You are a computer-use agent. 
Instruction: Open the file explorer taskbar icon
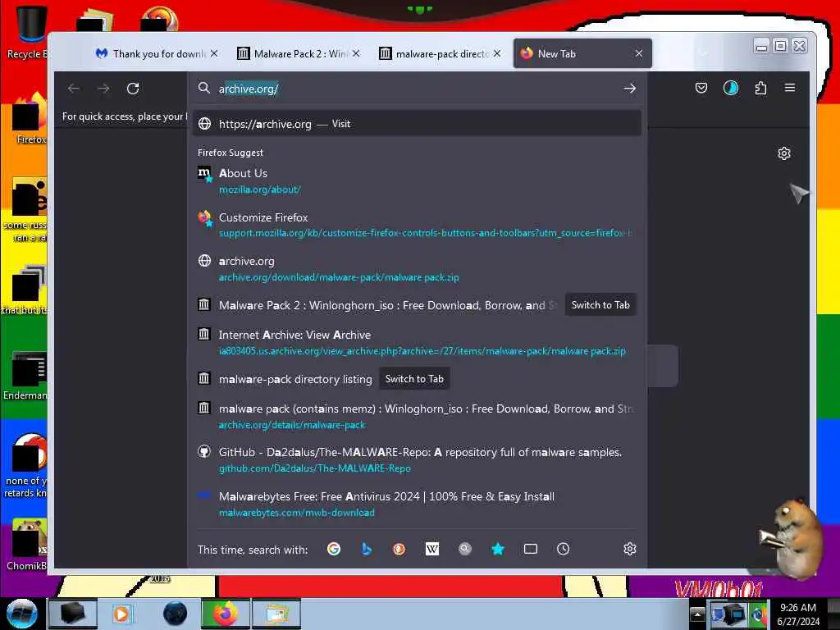(x=276, y=614)
